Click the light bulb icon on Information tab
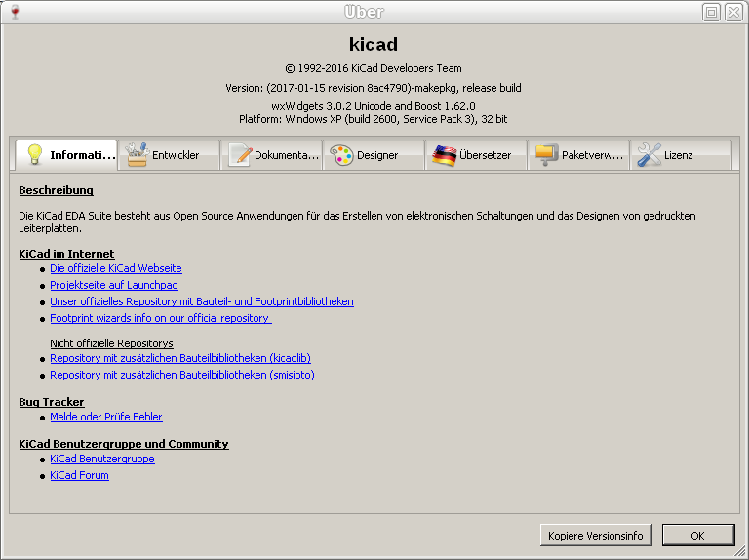This screenshot has width=749, height=560. click(x=34, y=154)
